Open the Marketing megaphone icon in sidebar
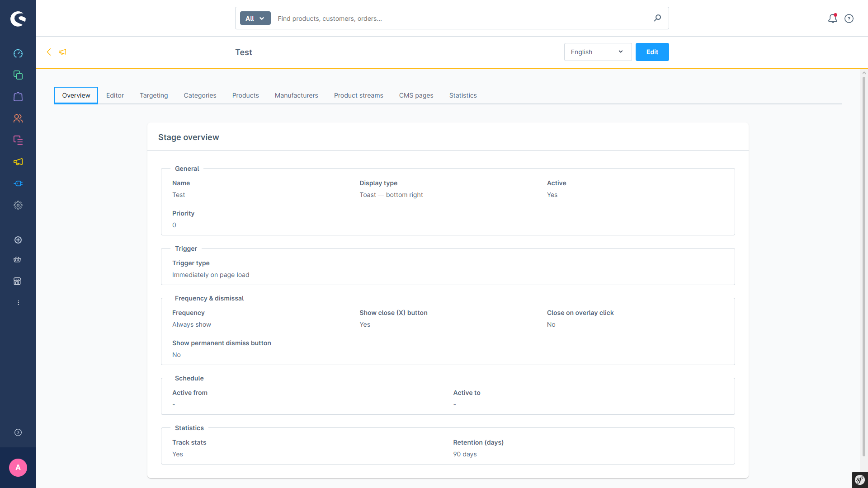The image size is (868, 488). 18,162
